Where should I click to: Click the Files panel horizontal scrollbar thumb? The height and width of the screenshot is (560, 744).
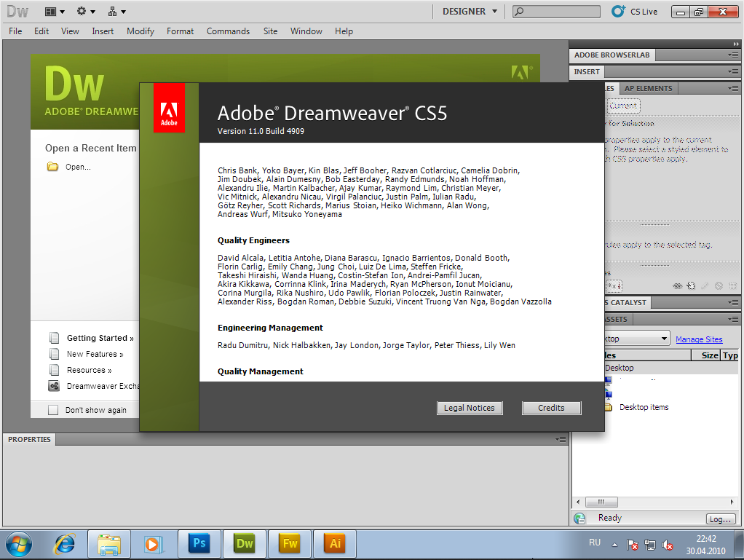601,502
